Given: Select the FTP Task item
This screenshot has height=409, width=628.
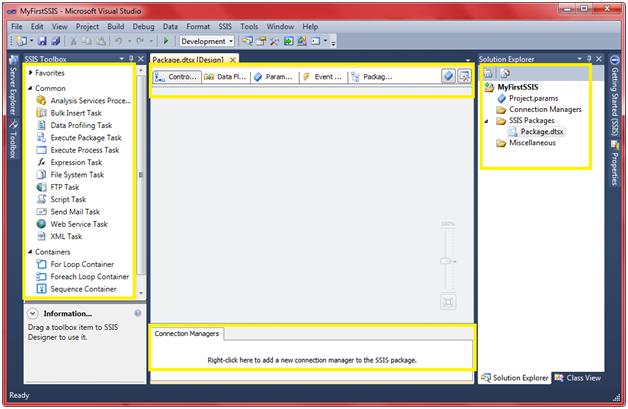Looking at the screenshot, I should pos(58,187).
